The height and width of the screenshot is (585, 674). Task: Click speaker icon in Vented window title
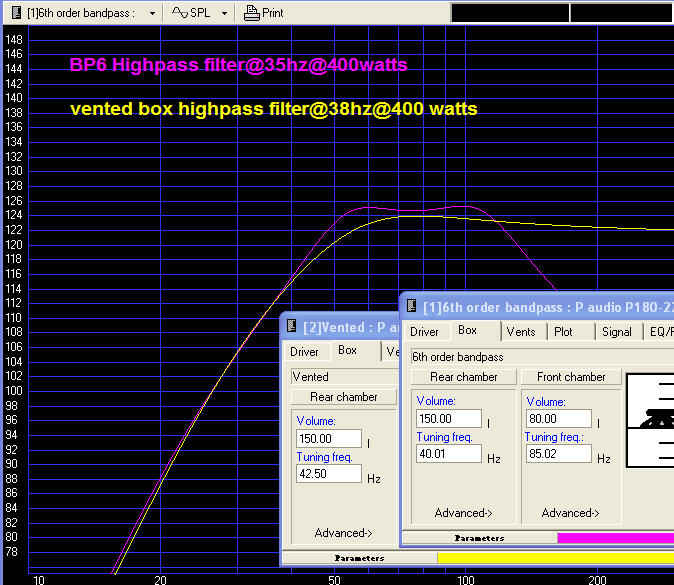[x=291, y=325]
